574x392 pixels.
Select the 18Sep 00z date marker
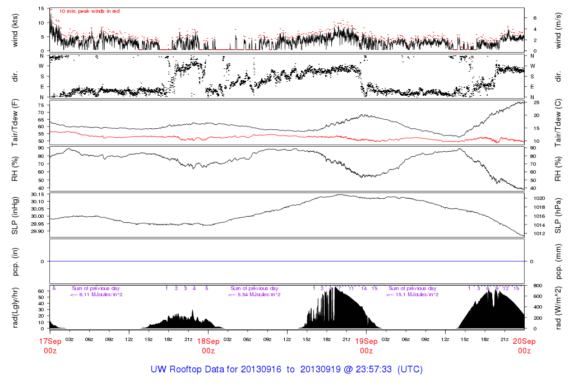click(208, 345)
